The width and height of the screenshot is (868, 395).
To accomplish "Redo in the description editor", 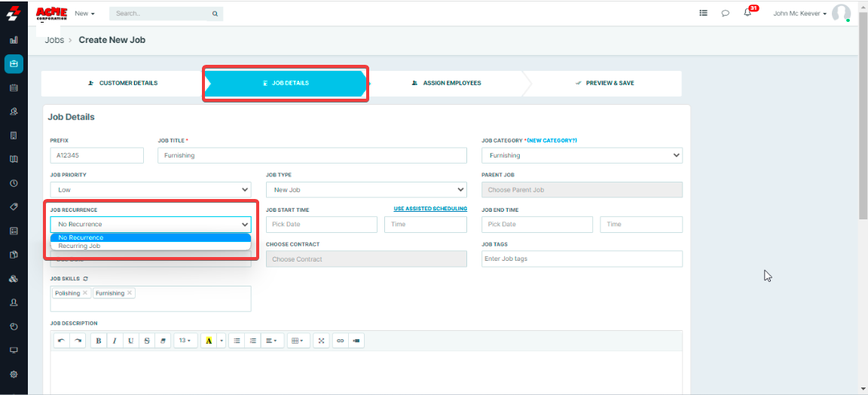I will point(78,341).
